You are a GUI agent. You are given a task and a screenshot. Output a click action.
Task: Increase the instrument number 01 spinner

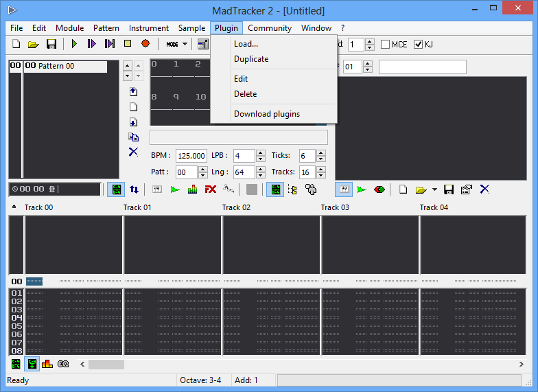coord(368,63)
